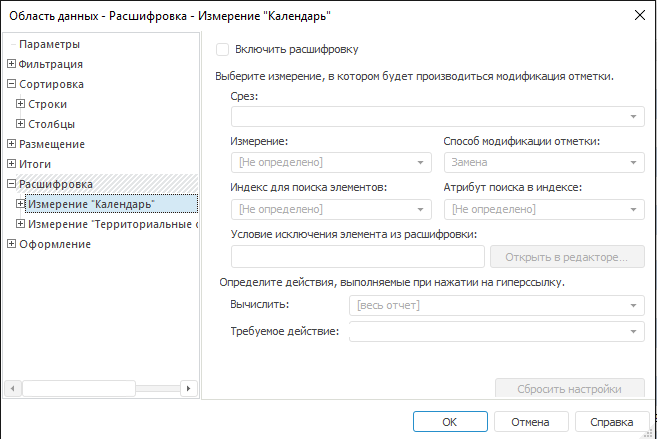Collapse the «Сортировка» tree node
Image resolution: width=657 pixels, height=439 pixels.
[x=11, y=84]
